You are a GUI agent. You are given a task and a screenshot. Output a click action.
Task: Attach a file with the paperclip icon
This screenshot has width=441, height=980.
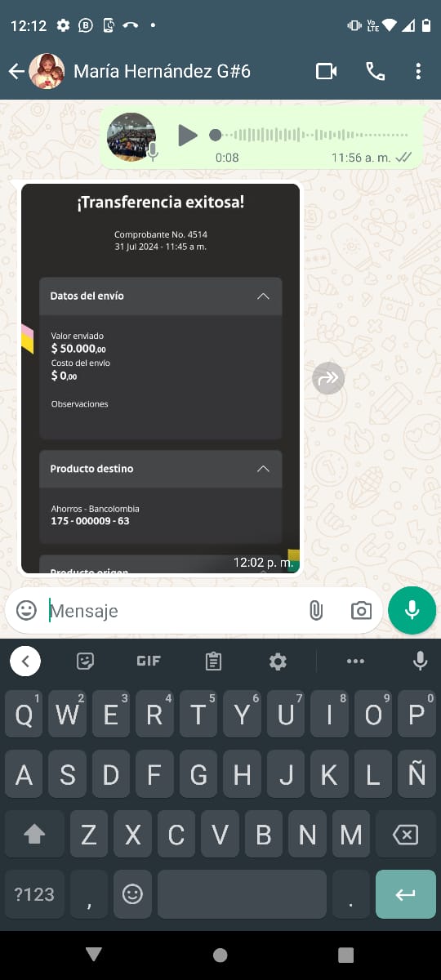pos(316,610)
